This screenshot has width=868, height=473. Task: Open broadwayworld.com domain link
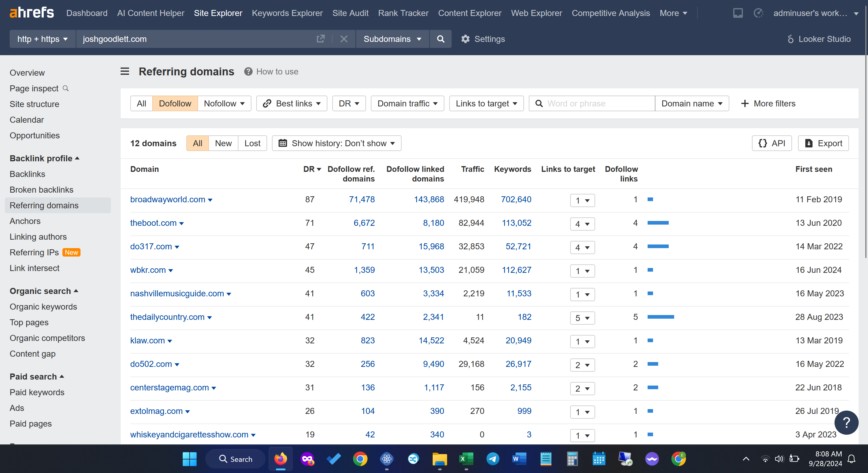pos(167,199)
